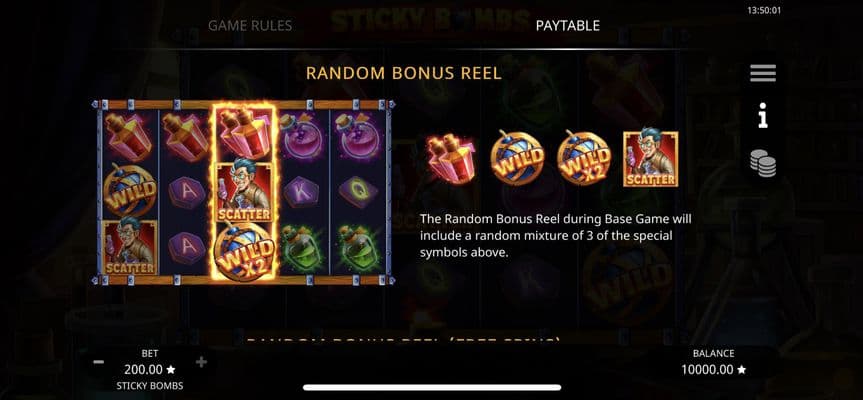
Task: Click the bet amount 200.00 display
Action: click(150, 370)
